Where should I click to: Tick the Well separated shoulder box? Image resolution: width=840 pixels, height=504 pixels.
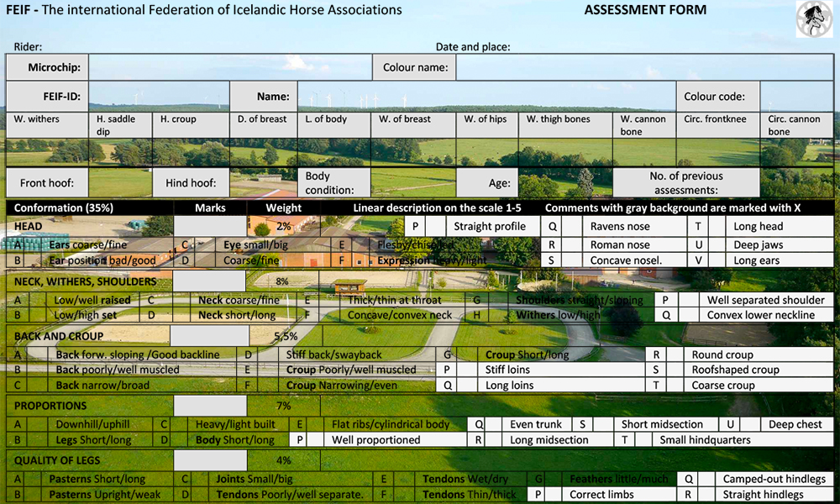(x=689, y=300)
